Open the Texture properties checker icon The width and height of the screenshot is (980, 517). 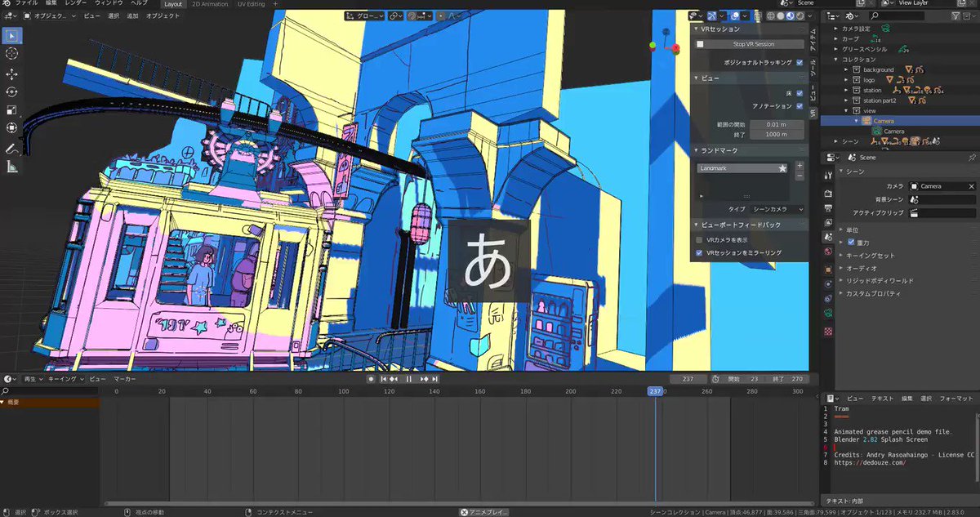click(x=828, y=332)
